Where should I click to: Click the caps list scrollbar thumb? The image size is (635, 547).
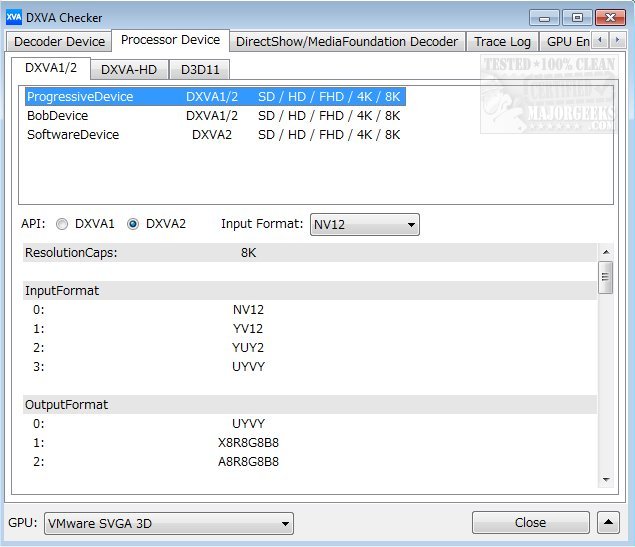[x=606, y=277]
